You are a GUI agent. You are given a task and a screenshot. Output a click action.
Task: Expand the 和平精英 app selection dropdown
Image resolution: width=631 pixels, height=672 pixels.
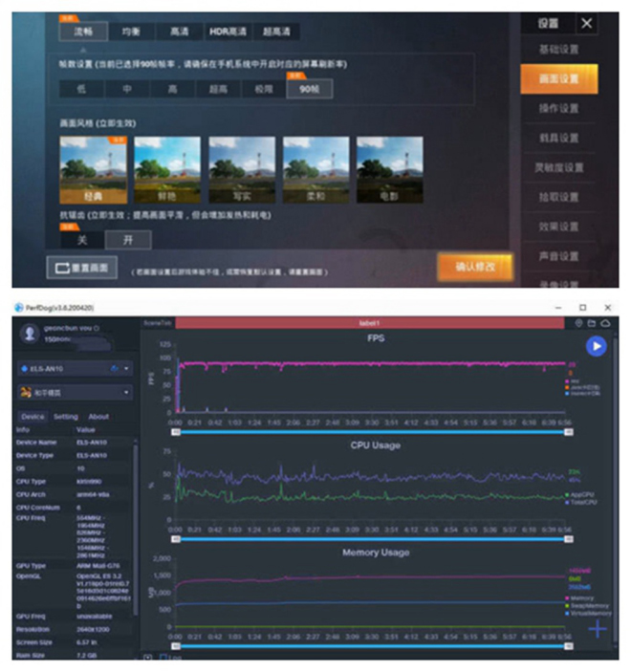(127, 392)
